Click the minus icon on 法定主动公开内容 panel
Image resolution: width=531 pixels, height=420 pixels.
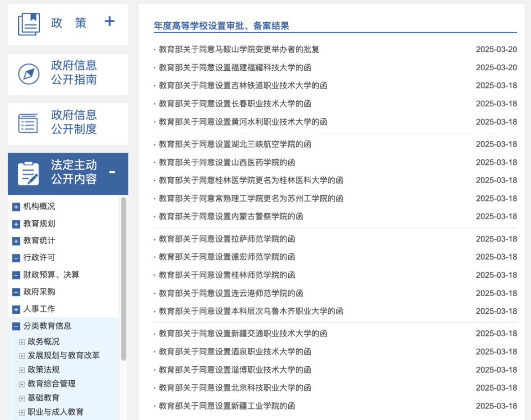112,172
